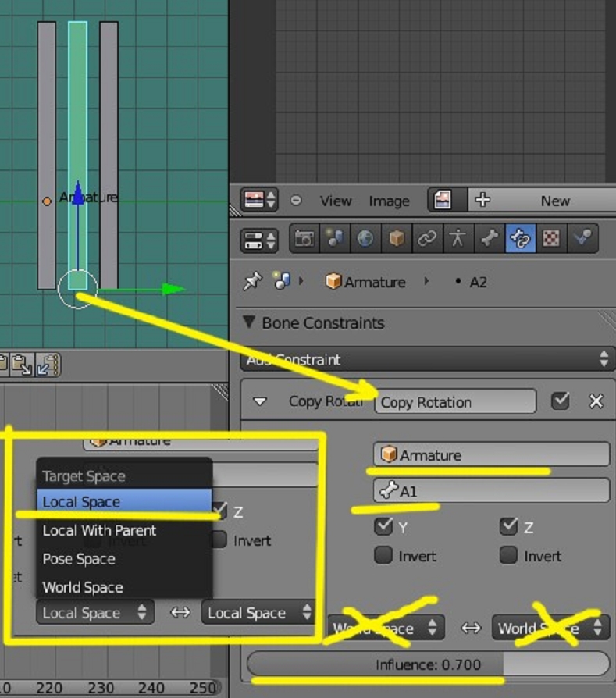Select Local With Parent option

pyautogui.click(x=124, y=530)
